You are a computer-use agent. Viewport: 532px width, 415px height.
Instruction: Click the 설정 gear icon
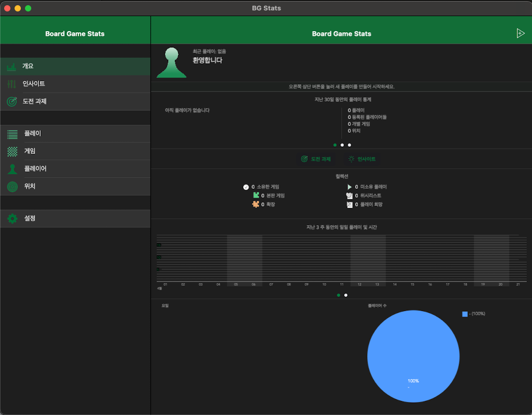12,219
